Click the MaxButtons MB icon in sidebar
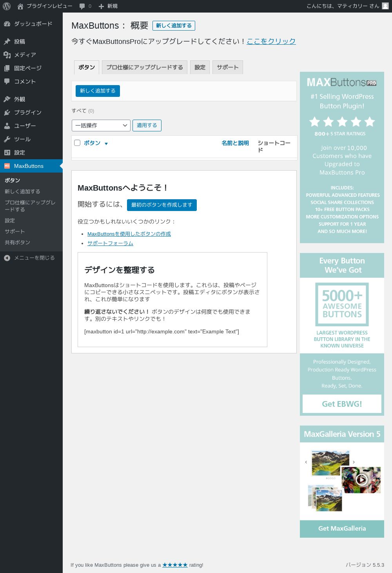 point(7,166)
